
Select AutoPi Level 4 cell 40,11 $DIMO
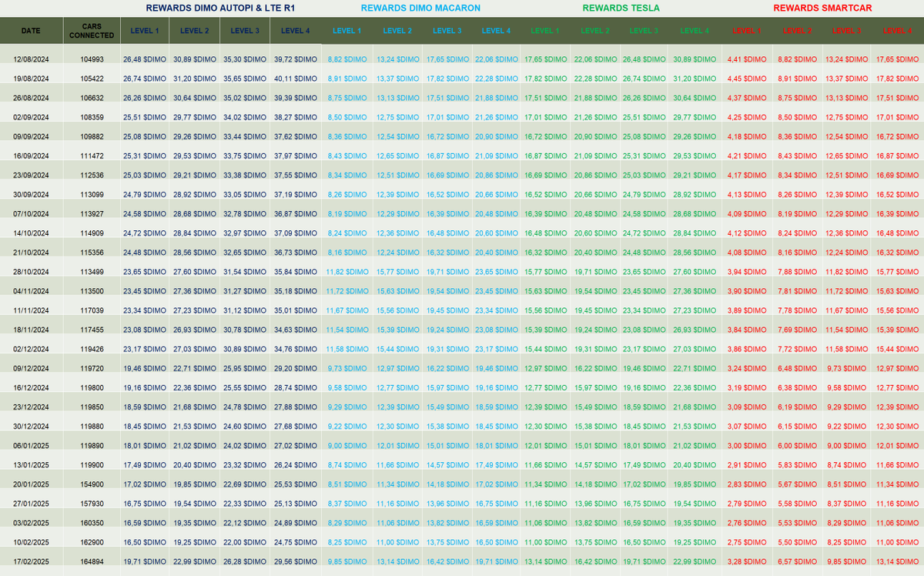[x=296, y=79]
